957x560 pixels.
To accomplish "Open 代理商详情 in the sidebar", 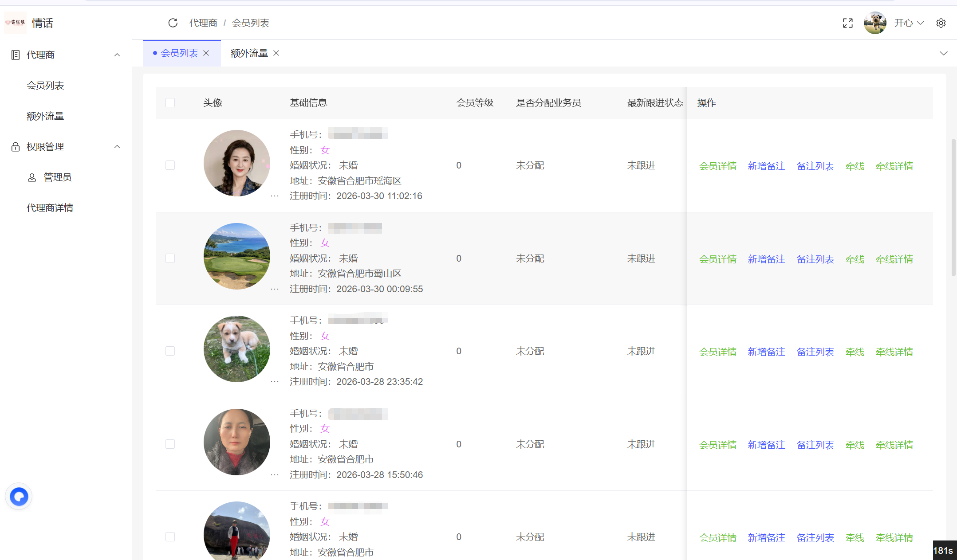I will point(50,208).
